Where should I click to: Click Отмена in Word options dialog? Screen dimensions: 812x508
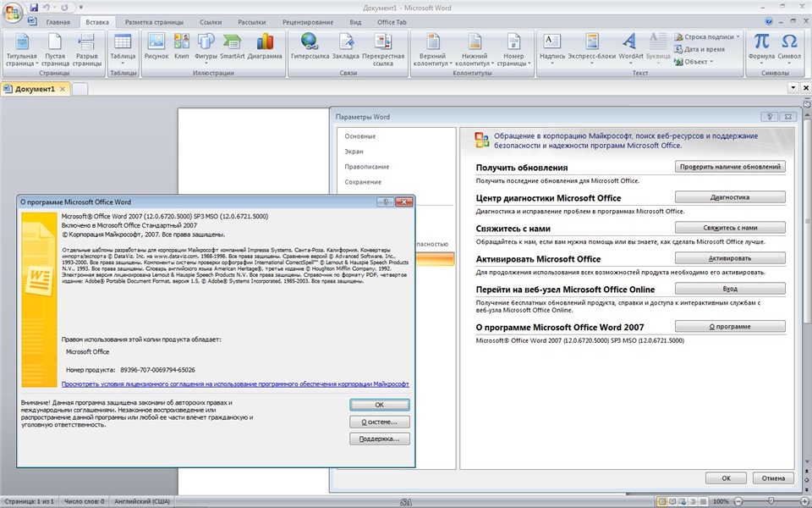click(x=773, y=478)
